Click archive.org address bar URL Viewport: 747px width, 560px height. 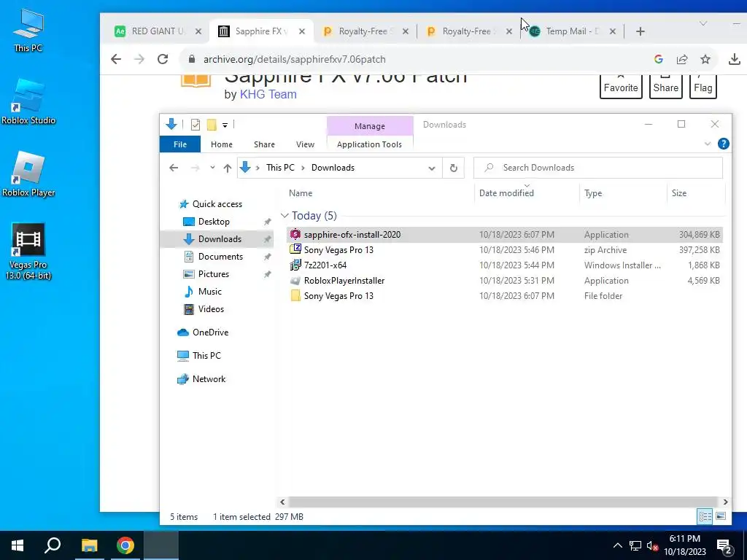(x=295, y=59)
